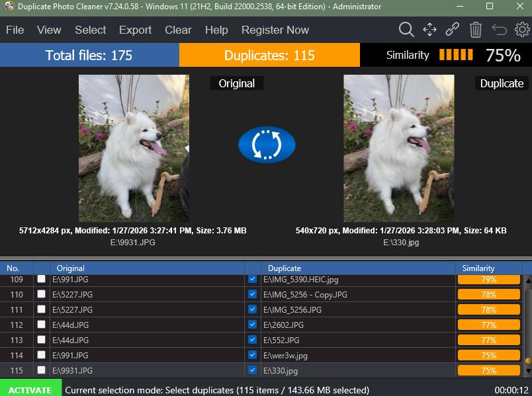Select original E:\9931.JPG in row 115

coord(72,371)
